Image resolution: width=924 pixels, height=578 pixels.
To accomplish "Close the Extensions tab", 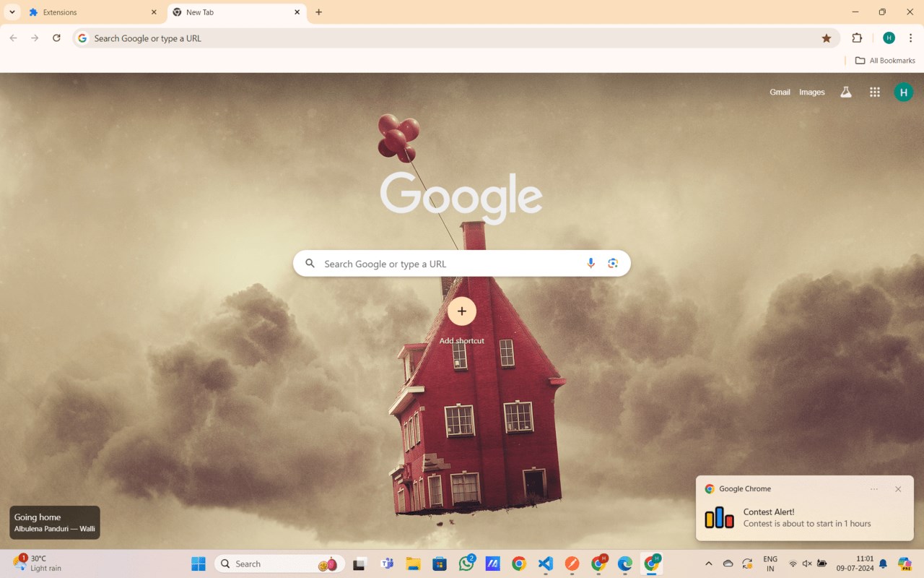I will (x=154, y=12).
